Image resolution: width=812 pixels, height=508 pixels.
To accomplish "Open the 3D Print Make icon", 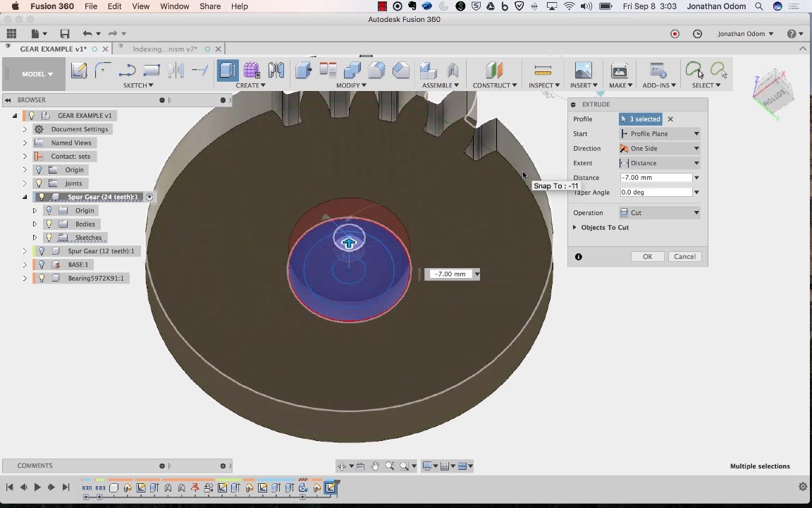I will click(619, 71).
